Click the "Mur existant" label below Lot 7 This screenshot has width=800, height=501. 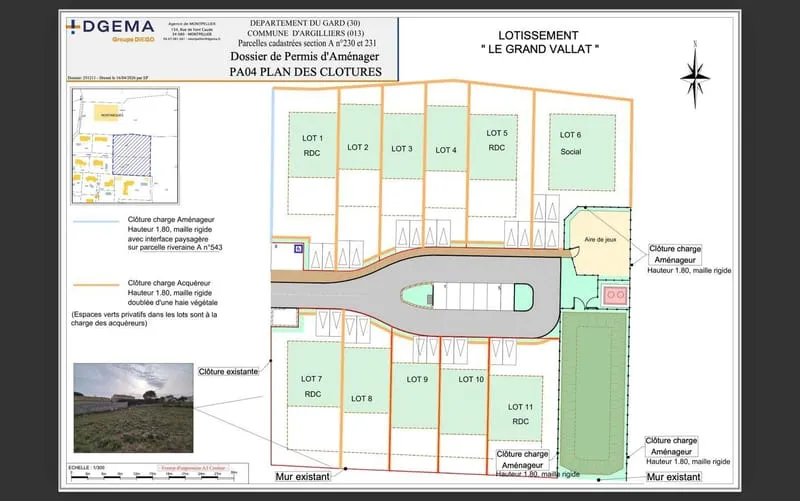[x=303, y=477]
